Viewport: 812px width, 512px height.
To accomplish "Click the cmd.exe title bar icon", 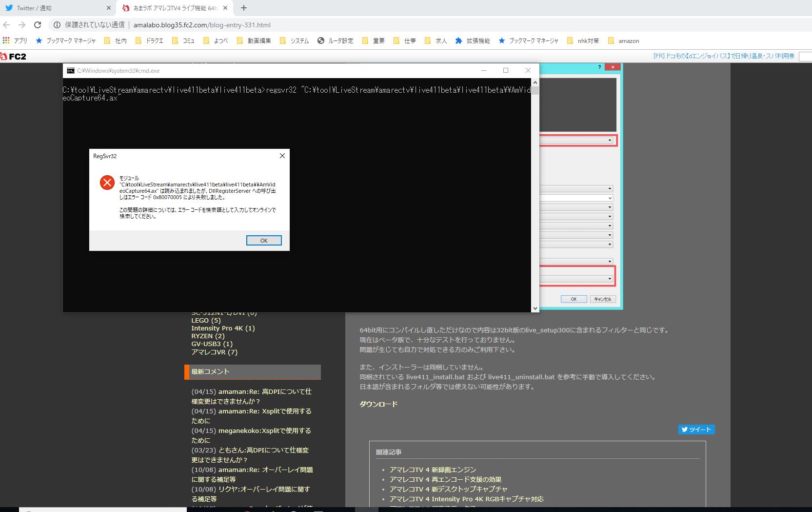I will [71, 70].
